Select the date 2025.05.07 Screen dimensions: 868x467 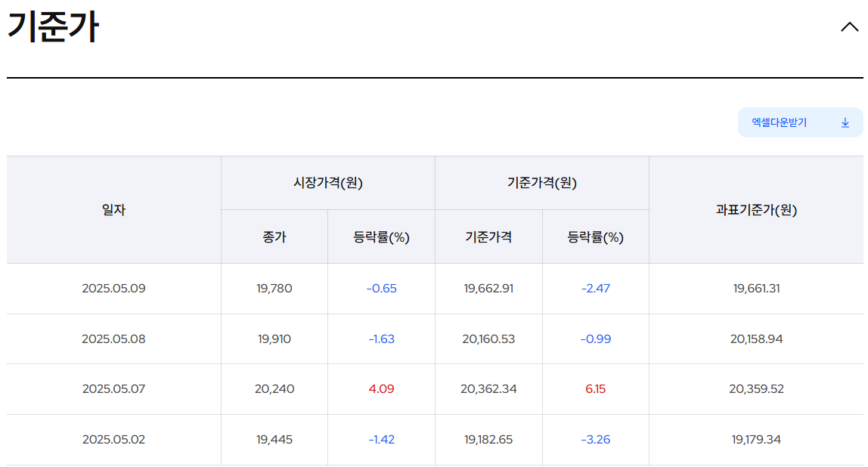tap(113, 389)
